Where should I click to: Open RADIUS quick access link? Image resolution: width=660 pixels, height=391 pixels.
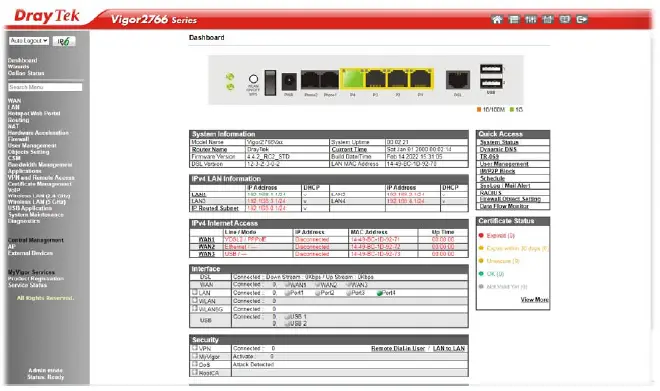[x=490, y=193]
